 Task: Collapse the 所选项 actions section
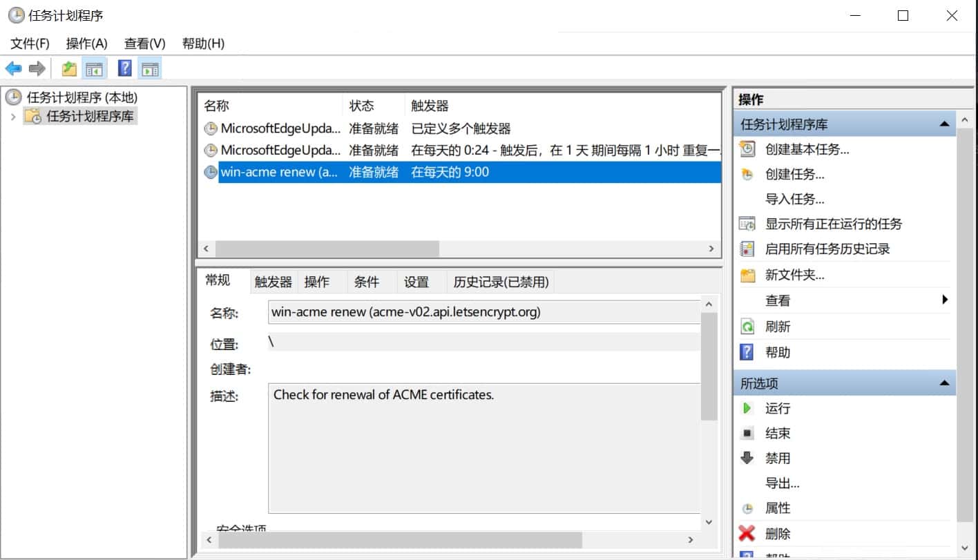(944, 383)
